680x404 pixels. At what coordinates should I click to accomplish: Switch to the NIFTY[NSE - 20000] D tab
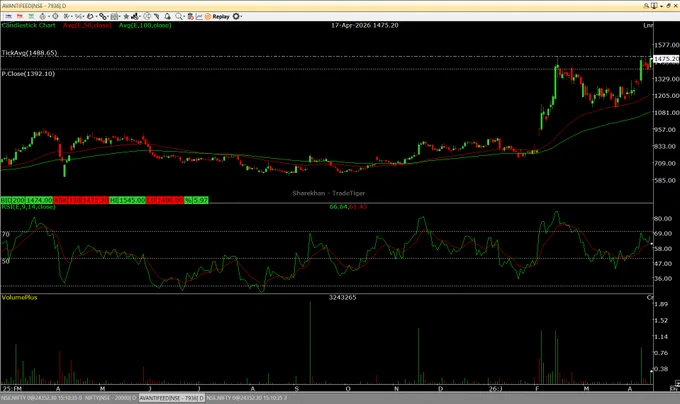tap(111, 397)
